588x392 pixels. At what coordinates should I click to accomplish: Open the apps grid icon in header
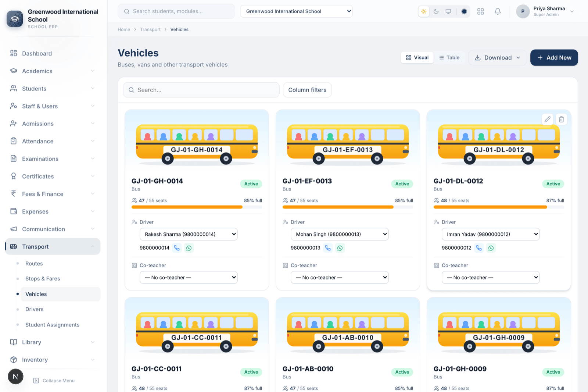click(480, 11)
